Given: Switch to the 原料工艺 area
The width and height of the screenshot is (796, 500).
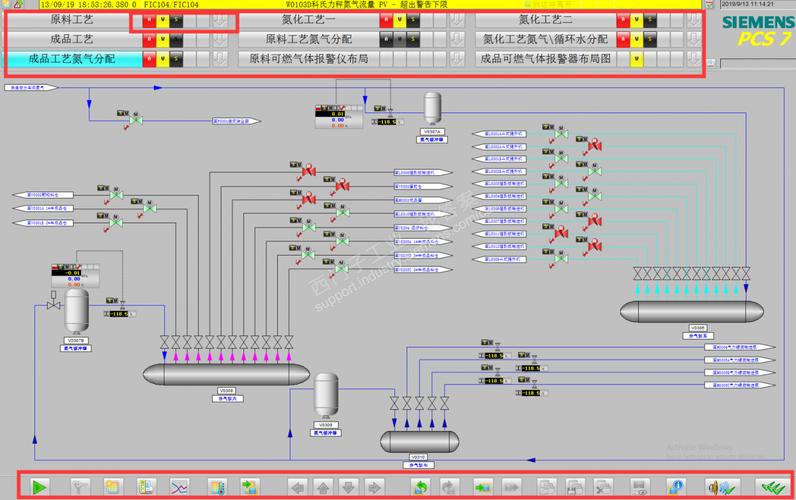Looking at the screenshot, I should click(72, 20).
